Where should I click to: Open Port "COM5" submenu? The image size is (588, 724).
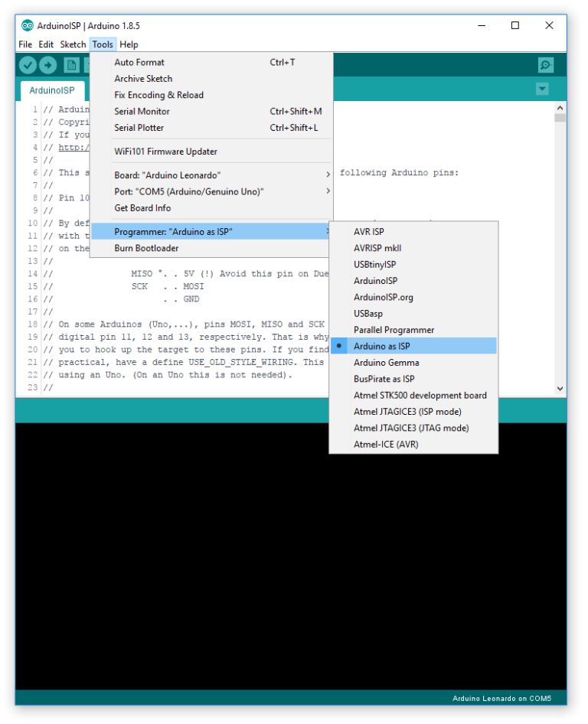coord(211,191)
